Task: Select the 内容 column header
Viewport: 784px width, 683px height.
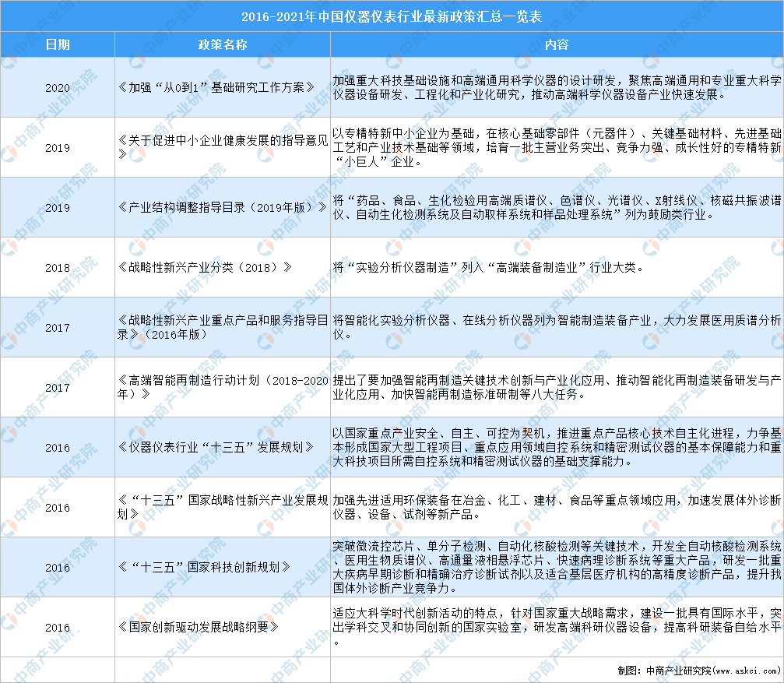Action: [x=557, y=45]
